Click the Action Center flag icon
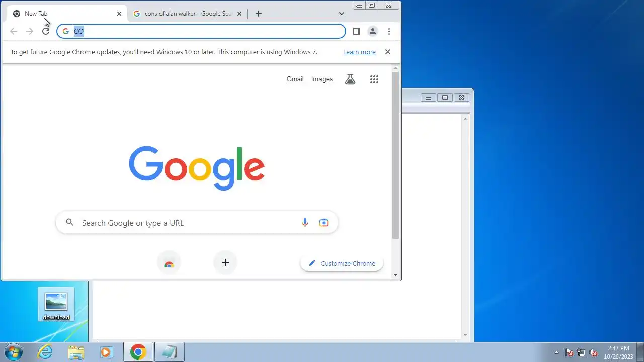 coord(569,352)
